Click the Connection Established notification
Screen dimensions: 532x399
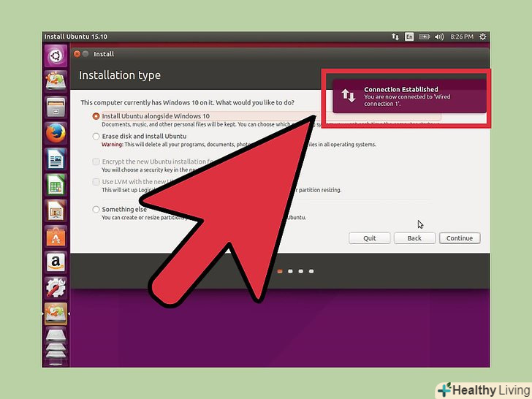(409, 96)
